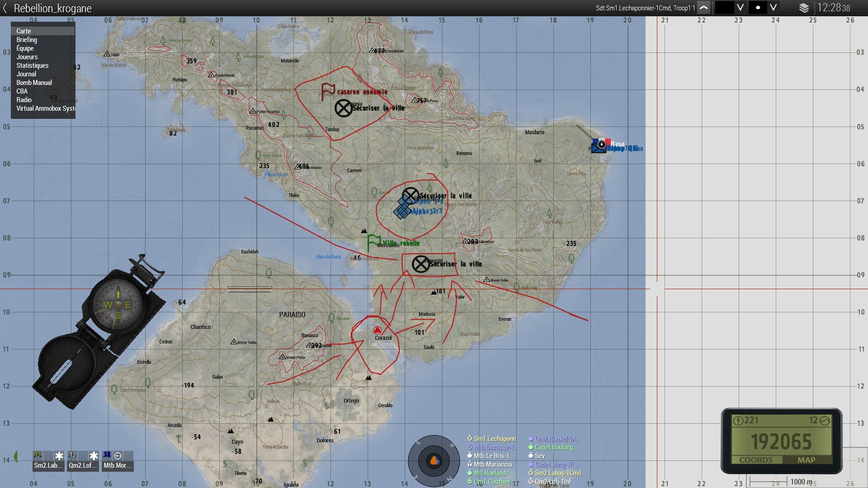Open the marker shape dot dropdown arrow

pos(774,8)
